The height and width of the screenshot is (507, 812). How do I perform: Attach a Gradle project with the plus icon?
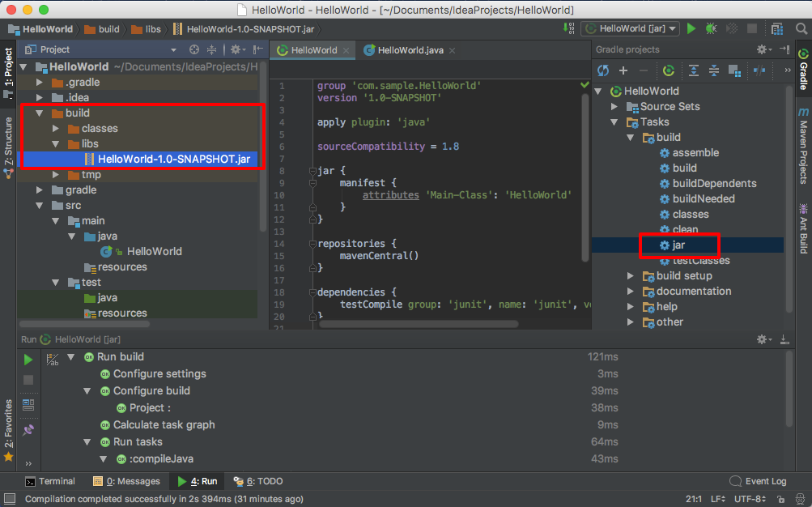click(x=620, y=70)
